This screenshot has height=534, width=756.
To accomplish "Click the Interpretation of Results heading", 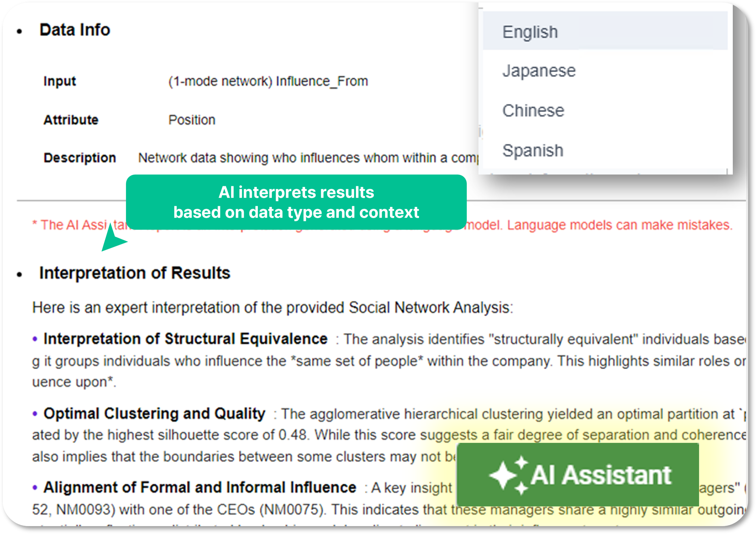I will (x=135, y=273).
